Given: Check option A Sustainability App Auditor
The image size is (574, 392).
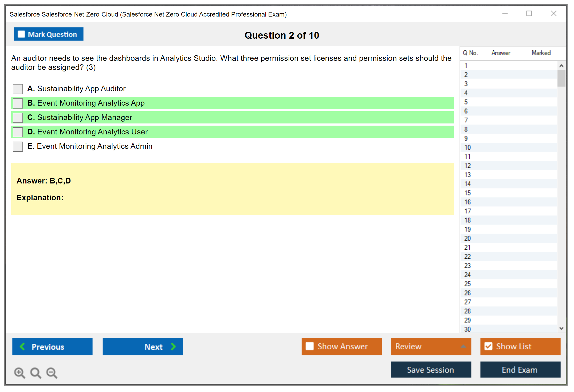Looking at the screenshot, I should pyautogui.click(x=18, y=89).
